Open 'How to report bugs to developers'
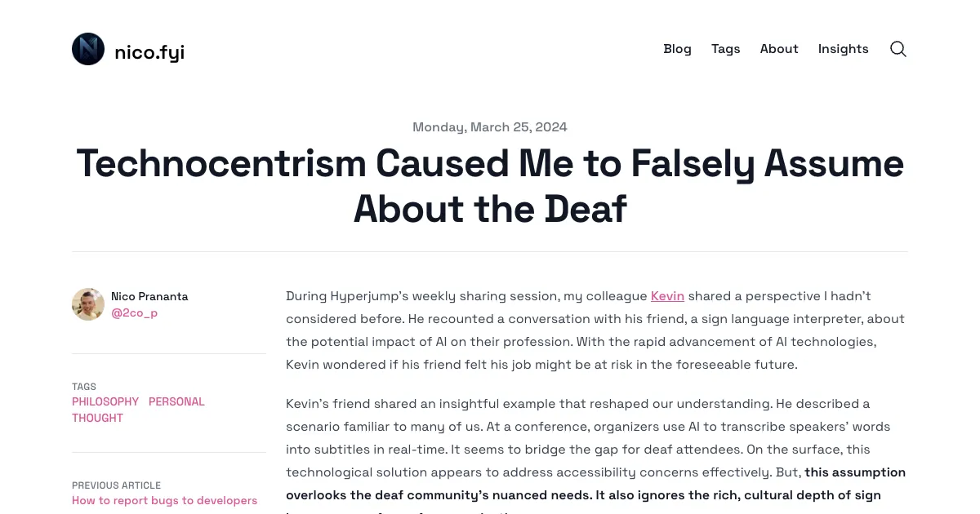This screenshot has height=514, width=980. 164,500
